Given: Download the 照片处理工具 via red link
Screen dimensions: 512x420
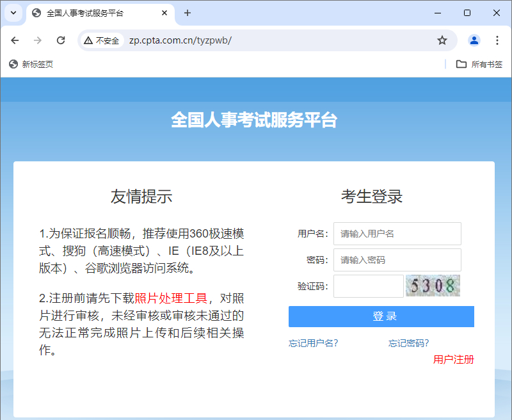Looking at the screenshot, I should click(x=171, y=298).
